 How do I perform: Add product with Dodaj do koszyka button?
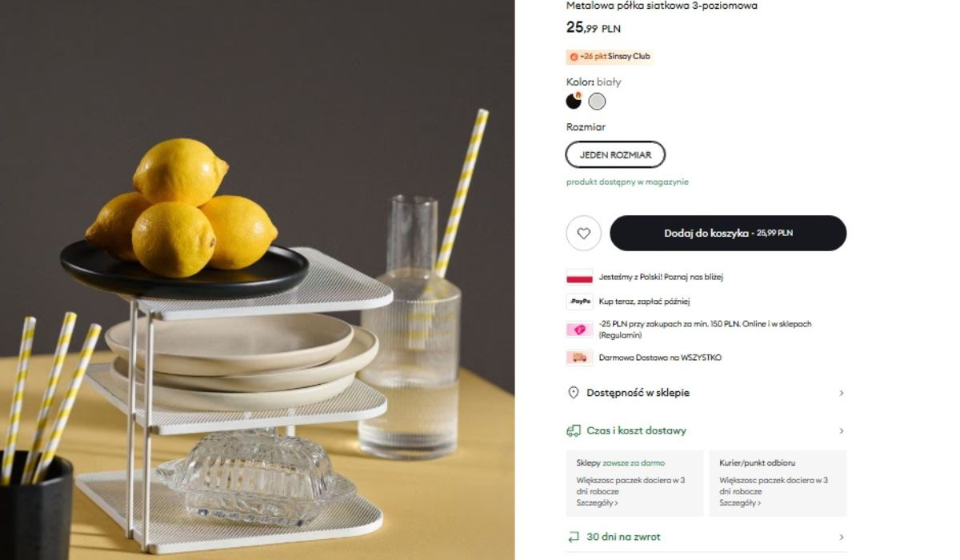tap(727, 233)
